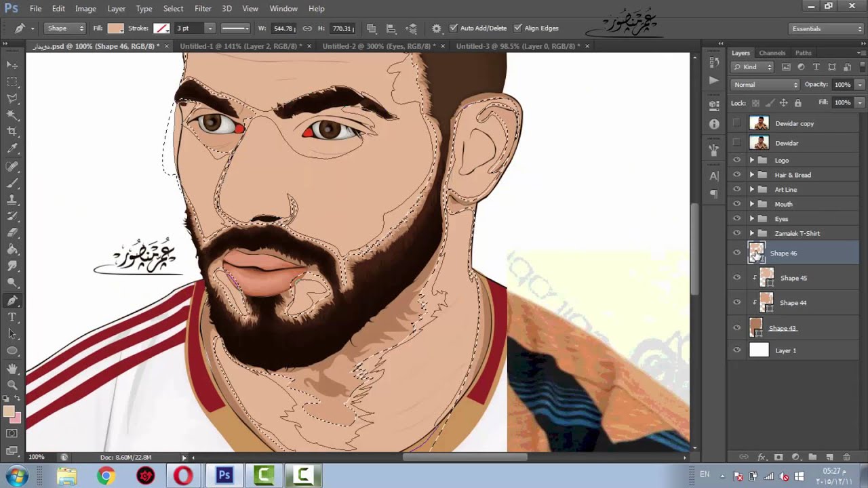The image size is (868, 488).
Task: Switch to the Paths tab
Action: click(803, 53)
